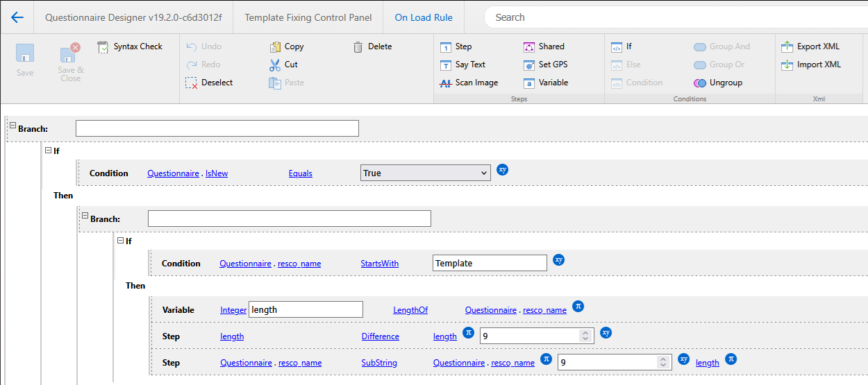Cut the selected item
Image resolution: width=868 pixels, height=385 pixels.
[283, 65]
